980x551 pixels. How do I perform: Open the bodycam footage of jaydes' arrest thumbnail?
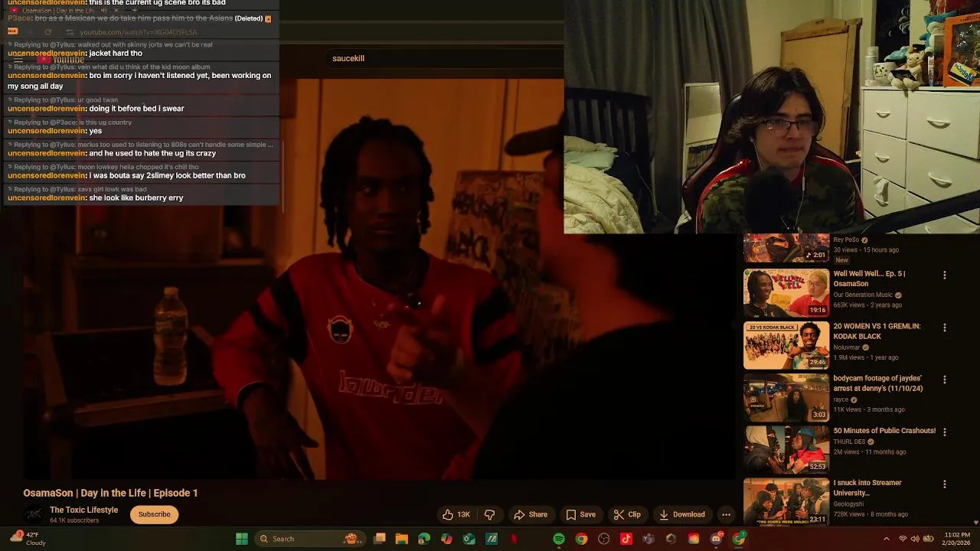pyautogui.click(x=786, y=397)
